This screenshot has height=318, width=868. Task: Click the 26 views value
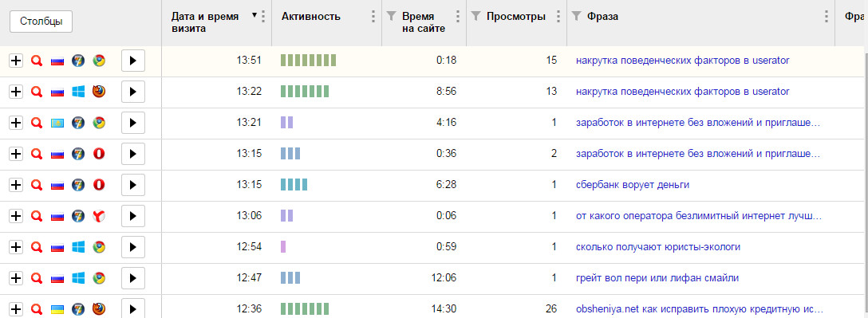click(x=550, y=308)
